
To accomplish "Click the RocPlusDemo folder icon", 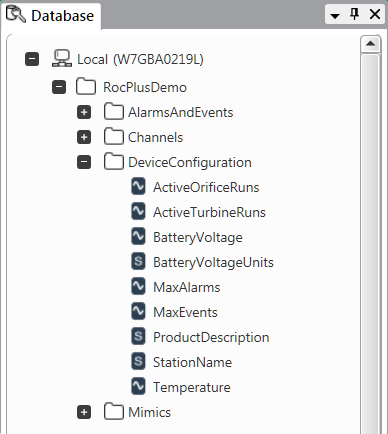I will point(86,87).
